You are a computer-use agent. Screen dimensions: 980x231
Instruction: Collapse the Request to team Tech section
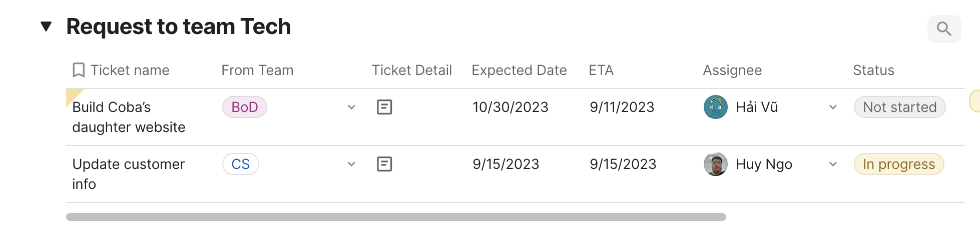pyautogui.click(x=46, y=26)
